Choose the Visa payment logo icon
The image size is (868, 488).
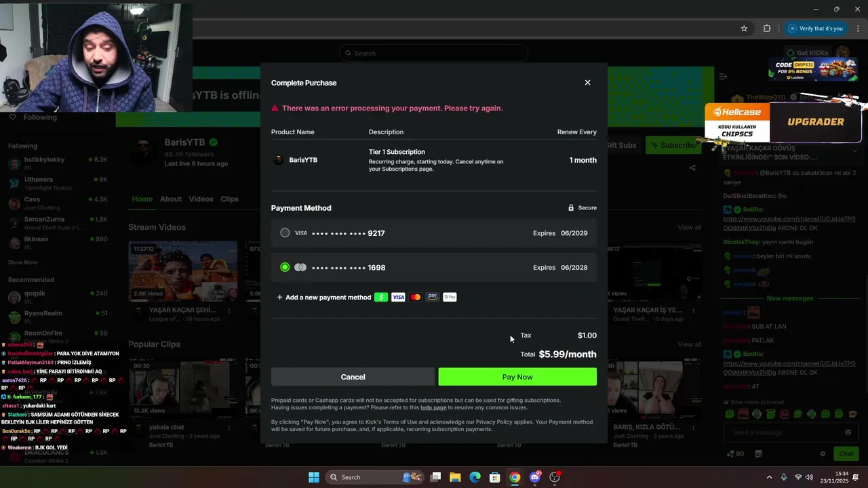coord(398,298)
